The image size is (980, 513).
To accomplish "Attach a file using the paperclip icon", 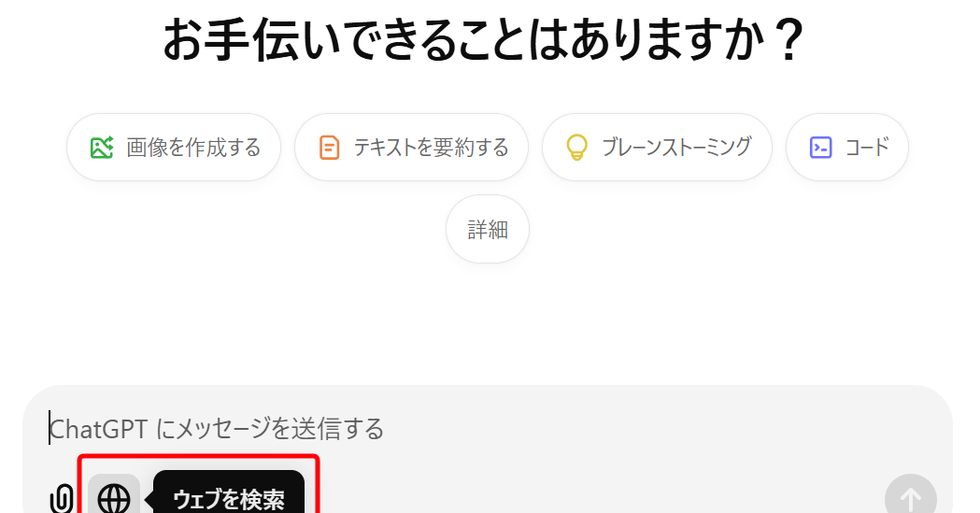I will click(61, 499).
